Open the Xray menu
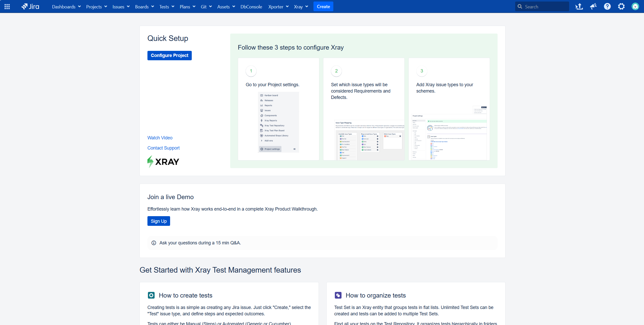 301,7
